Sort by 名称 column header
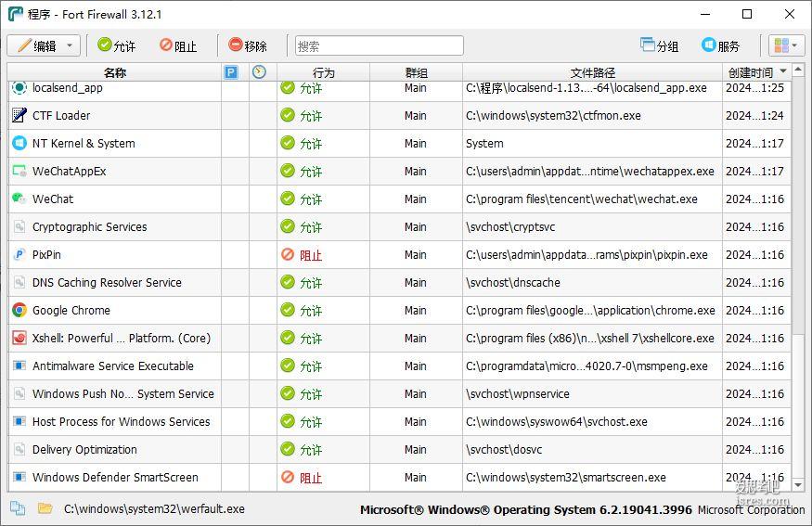 (114, 72)
